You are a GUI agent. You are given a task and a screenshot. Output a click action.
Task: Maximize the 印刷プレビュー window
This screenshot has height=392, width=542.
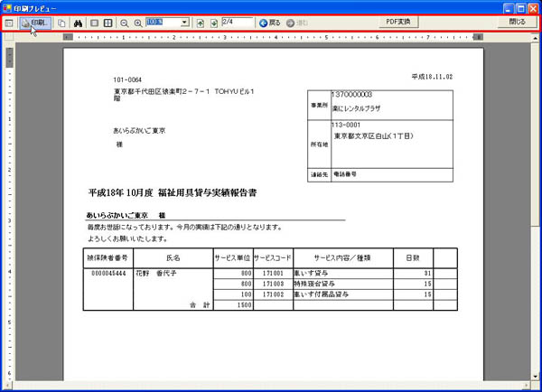tap(520, 8)
